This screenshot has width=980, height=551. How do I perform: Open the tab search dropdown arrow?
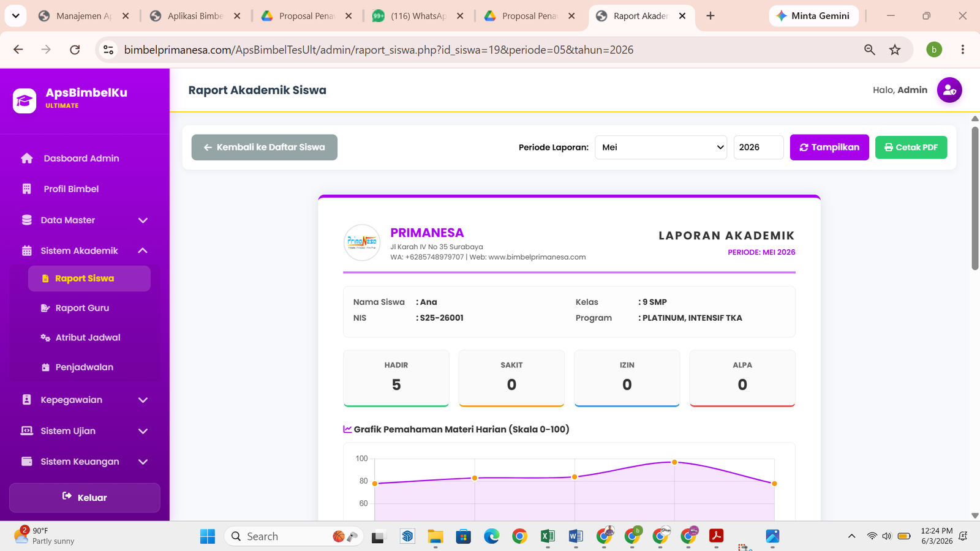pos(15,16)
